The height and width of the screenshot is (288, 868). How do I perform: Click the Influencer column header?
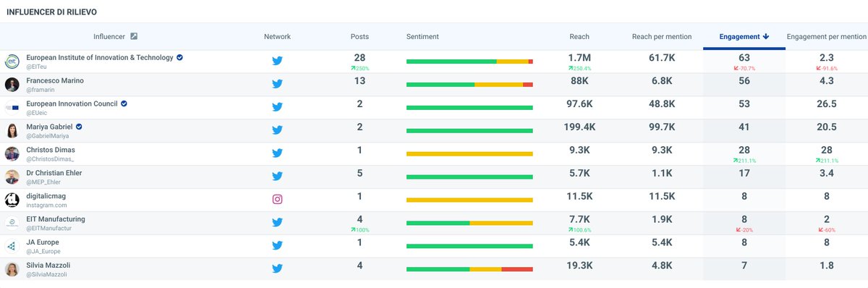pyautogui.click(x=109, y=36)
